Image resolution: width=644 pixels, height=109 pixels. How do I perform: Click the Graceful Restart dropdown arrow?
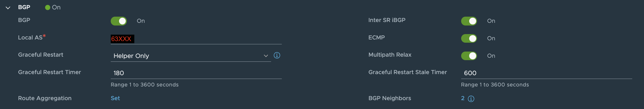pos(266,56)
